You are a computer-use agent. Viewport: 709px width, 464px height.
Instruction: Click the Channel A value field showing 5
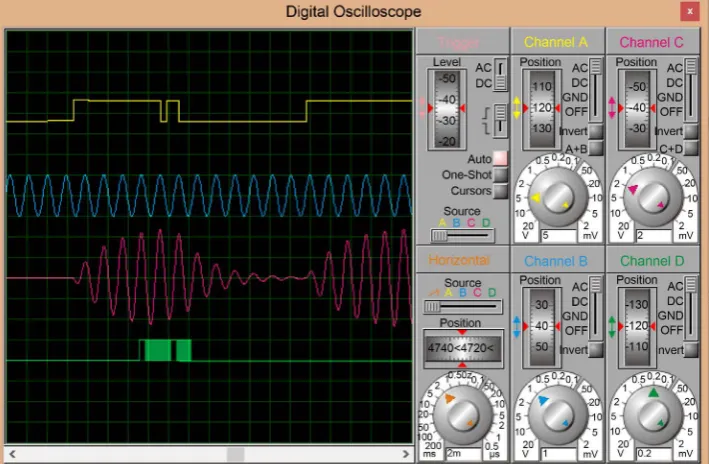[x=558, y=236]
